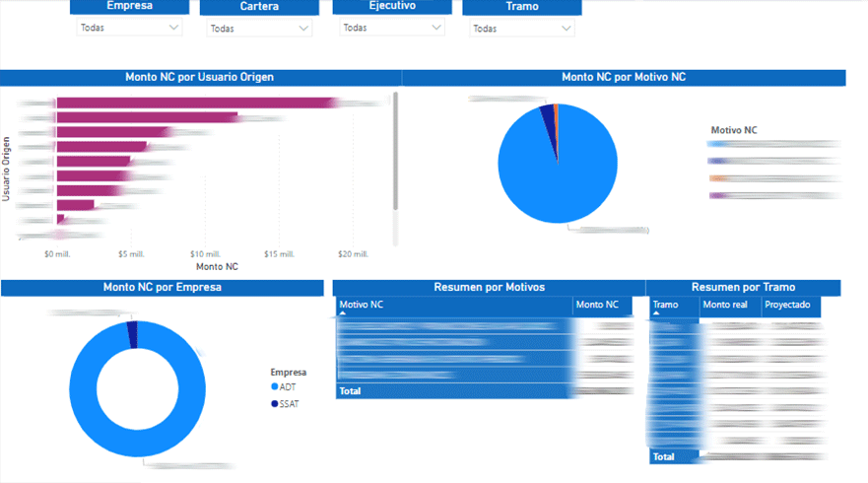Open the Cartera filter dropdown
Viewport: 868px width, 483px height.
[x=260, y=29]
